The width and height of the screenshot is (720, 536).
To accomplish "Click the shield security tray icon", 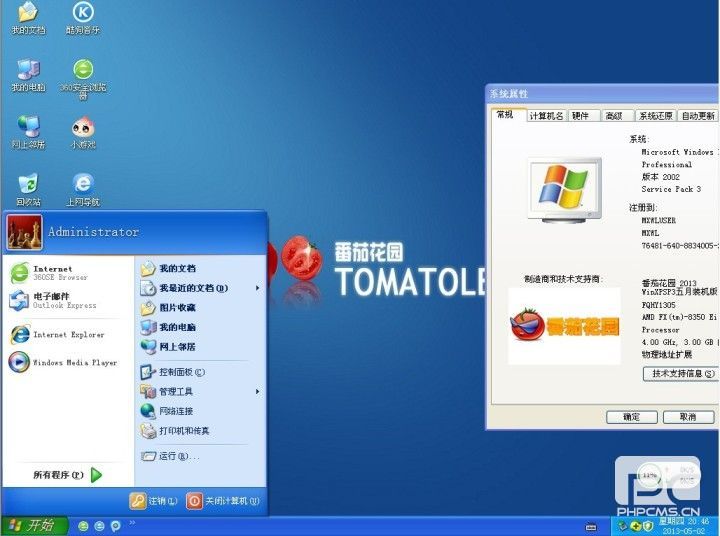I will [x=647, y=526].
